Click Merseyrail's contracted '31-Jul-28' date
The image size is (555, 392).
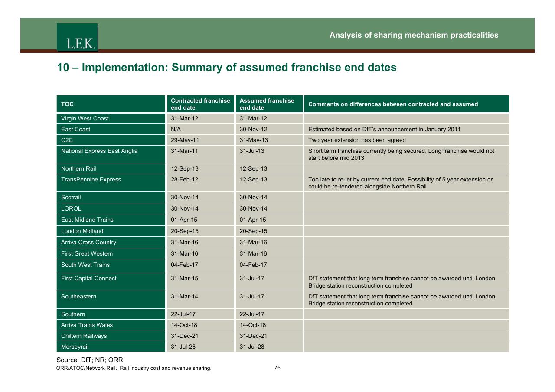pos(200,347)
